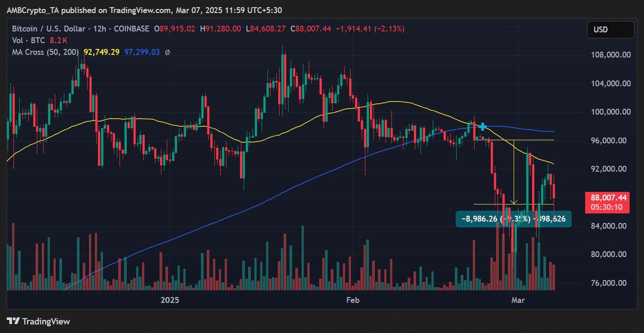Viewport: 644px width, 333px height.
Task: Click the change value -1,914.41 (-2.13%)
Action: click(x=370, y=29)
